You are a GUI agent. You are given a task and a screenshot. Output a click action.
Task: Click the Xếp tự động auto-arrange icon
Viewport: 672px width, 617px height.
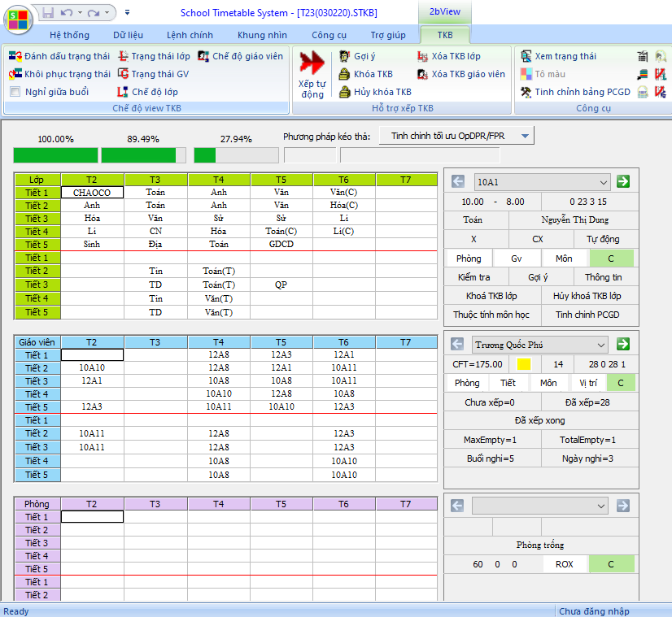[x=311, y=72]
